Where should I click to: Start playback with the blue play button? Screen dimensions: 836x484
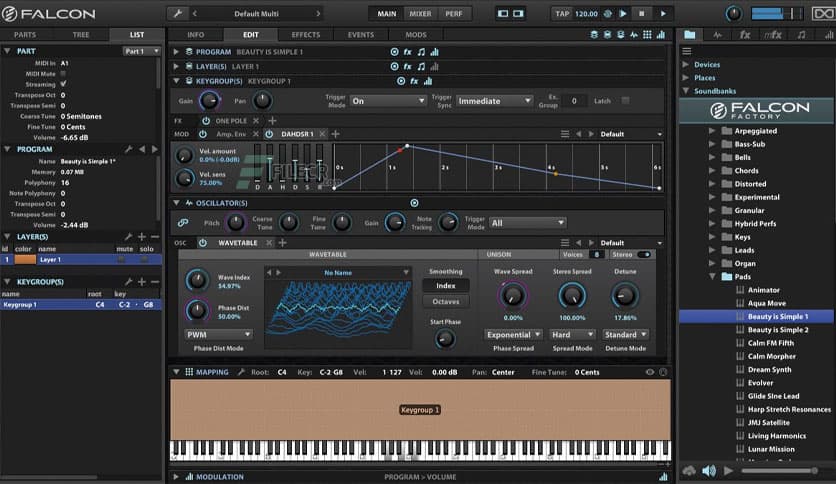click(x=623, y=13)
